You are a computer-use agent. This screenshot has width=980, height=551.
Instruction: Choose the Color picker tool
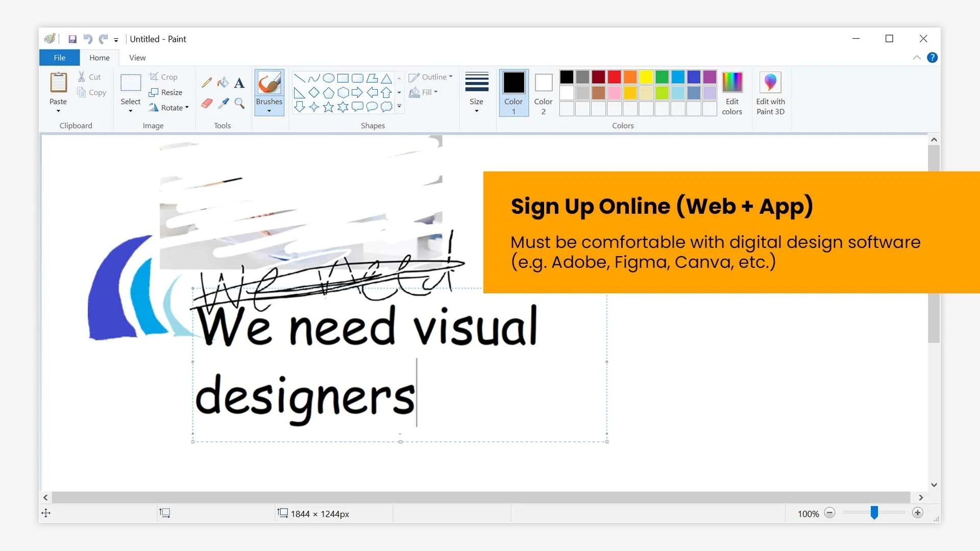point(223,103)
